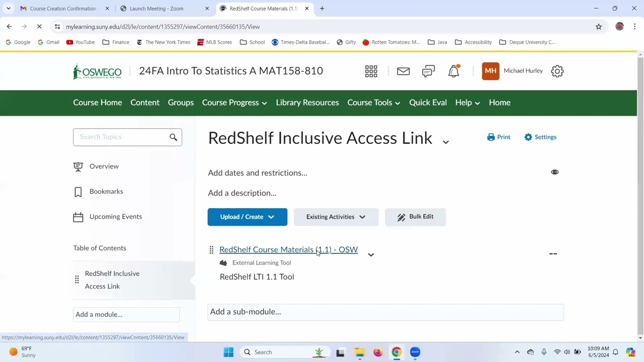Toggle module visibility eye icon

coord(554,172)
